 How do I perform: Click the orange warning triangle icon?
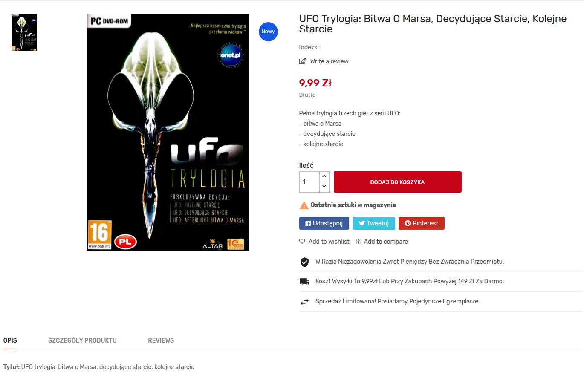tap(304, 205)
